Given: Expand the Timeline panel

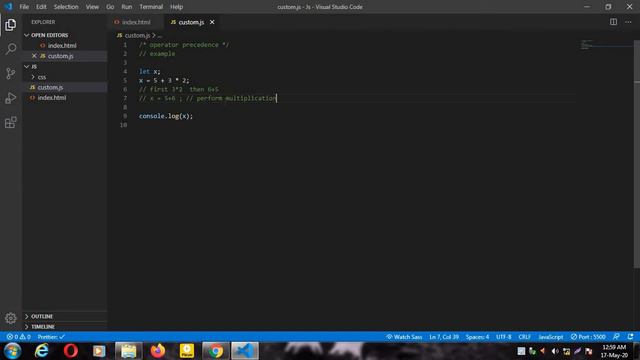Looking at the screenshot, I should (42, 327).
